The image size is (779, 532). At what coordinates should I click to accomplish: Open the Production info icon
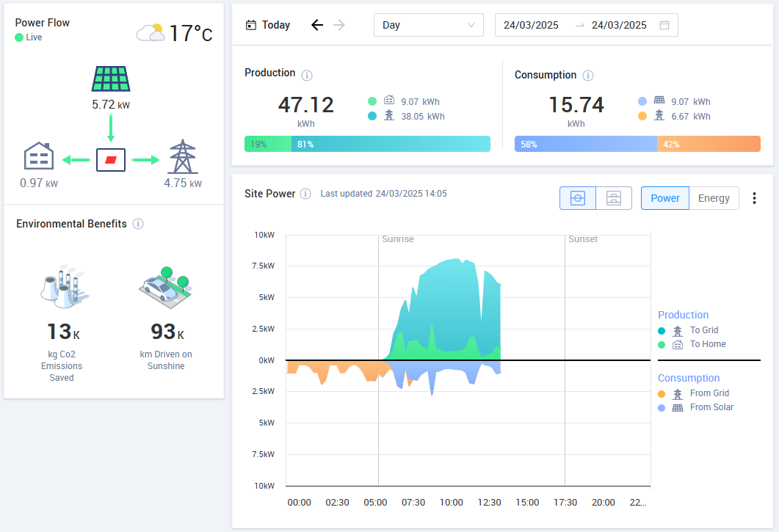(307, 76)
